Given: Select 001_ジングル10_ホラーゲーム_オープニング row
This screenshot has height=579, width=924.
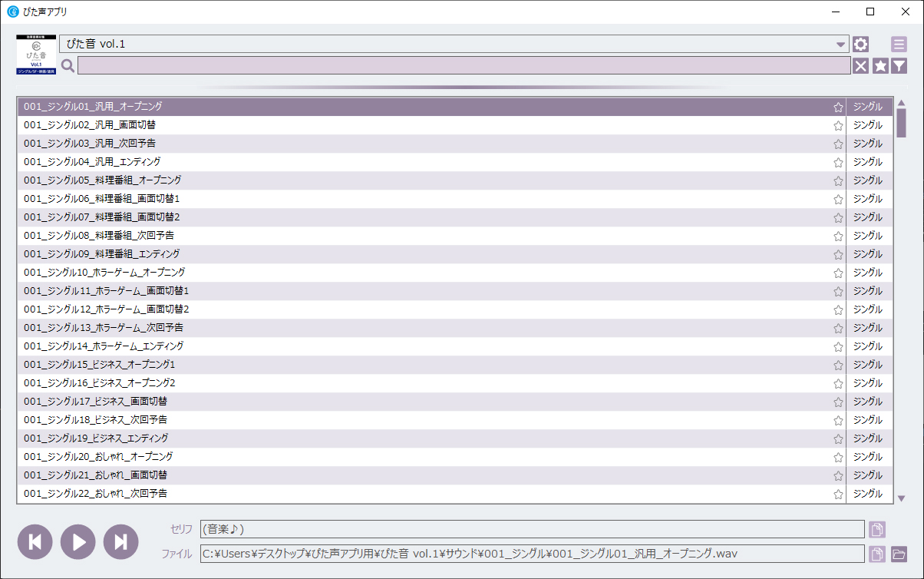Looking at the screenshot, I should pos(455,273).
